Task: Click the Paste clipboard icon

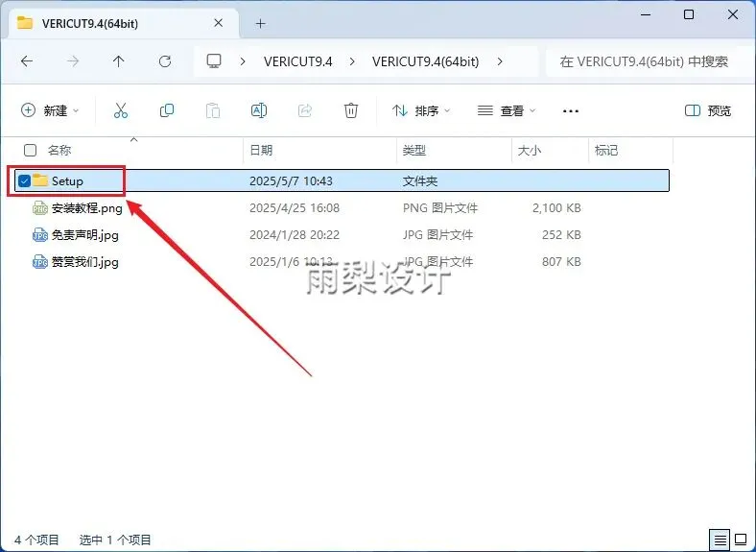Action: coord(213,110)
